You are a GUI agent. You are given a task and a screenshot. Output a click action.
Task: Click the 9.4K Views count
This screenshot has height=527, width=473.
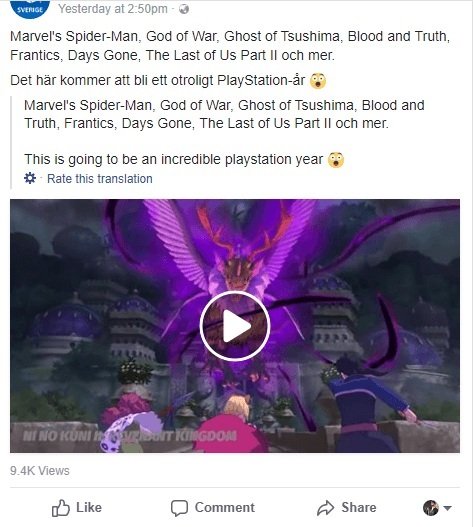pos(40,471)
